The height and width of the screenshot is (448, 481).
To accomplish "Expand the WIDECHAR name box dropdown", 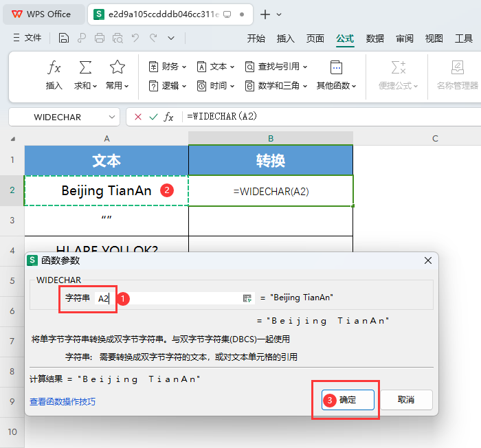I will point(111,117).
